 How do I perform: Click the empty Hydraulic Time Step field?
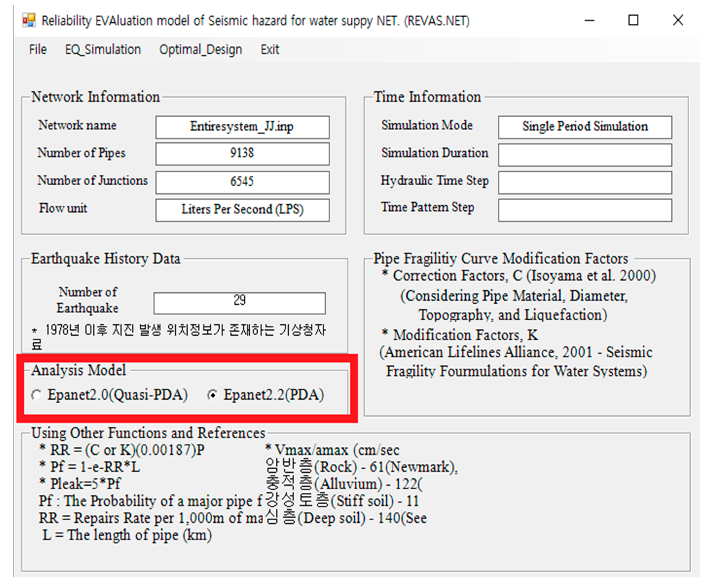coord(585,182)
